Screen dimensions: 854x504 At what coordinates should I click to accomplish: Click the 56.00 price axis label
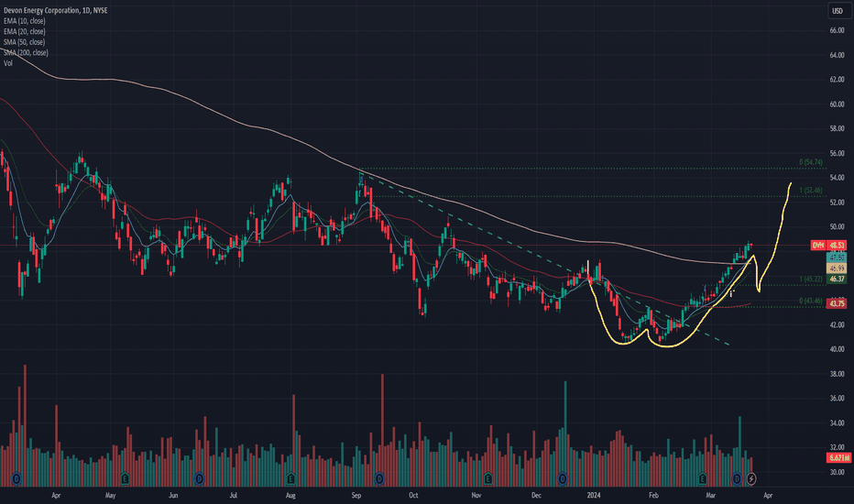[x=838, y=153]
